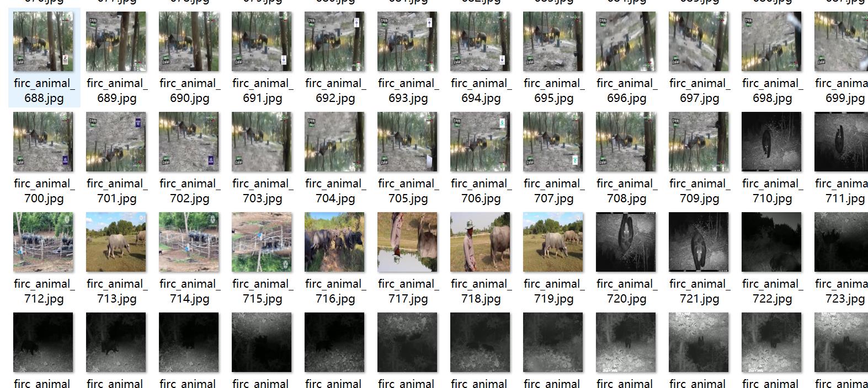Click the firc_animal_713.jpg grazing buffalo thumbnail
Screen dimensions: 868x388
tap(116, 242)
